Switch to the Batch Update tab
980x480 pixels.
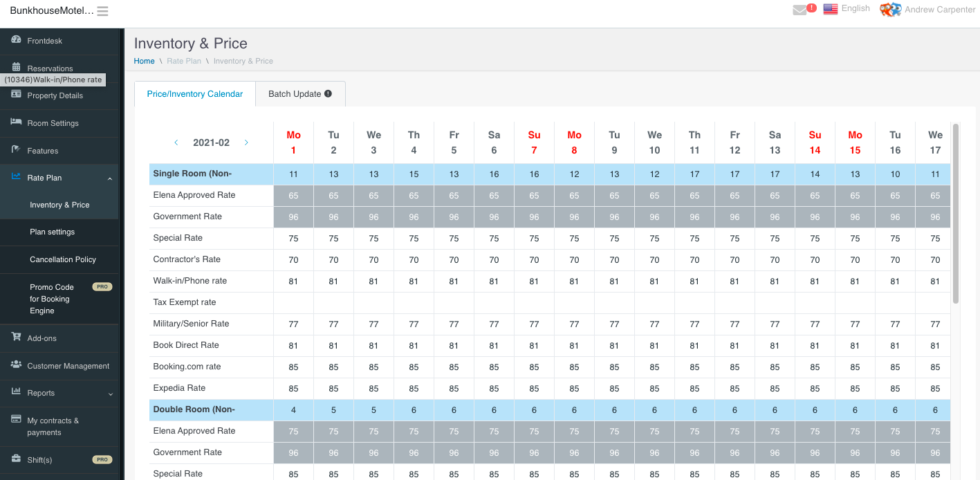(x=295, y=94)
